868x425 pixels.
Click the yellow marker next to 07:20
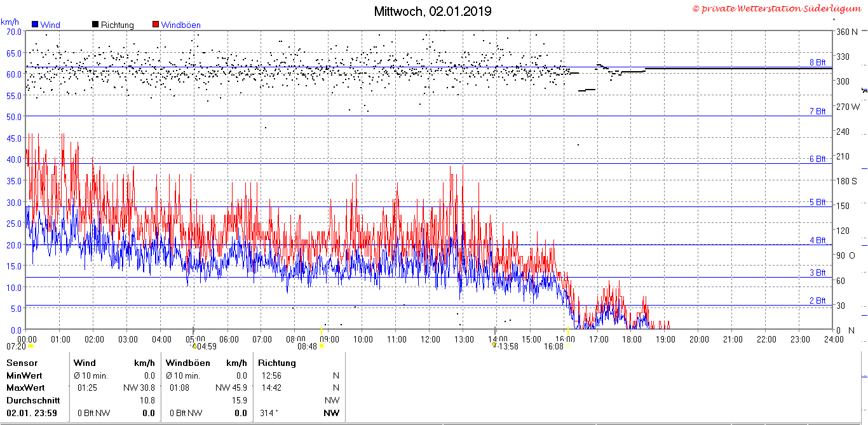(30, 346)
